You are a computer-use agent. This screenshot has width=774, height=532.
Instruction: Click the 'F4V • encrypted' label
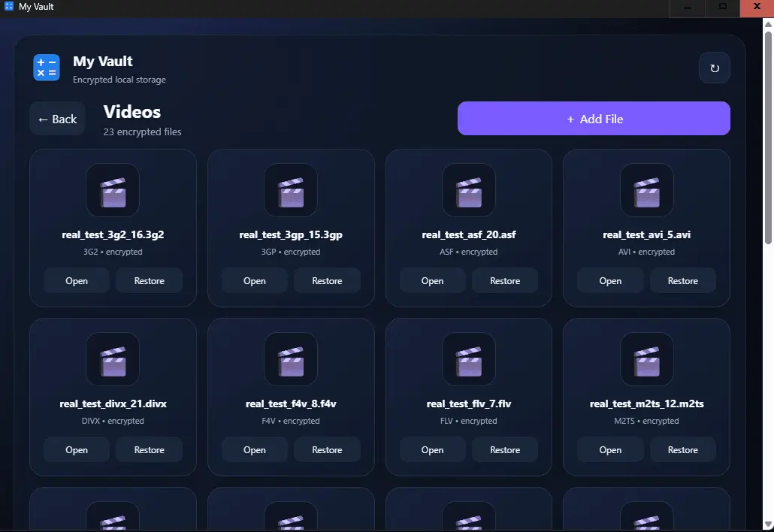click(x=291, y=421)
